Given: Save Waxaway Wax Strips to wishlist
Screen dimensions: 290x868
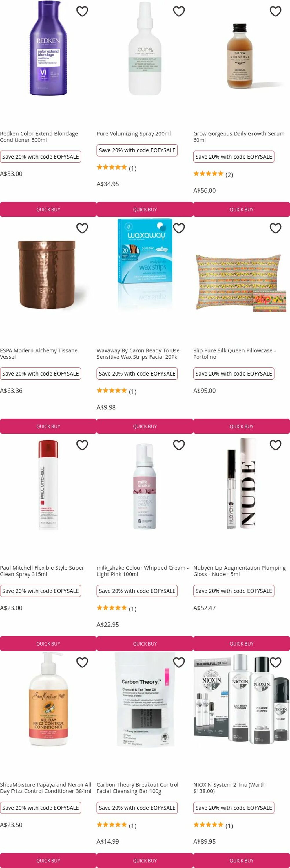Looking at the screenshot, I should click(x=179, y=228).
